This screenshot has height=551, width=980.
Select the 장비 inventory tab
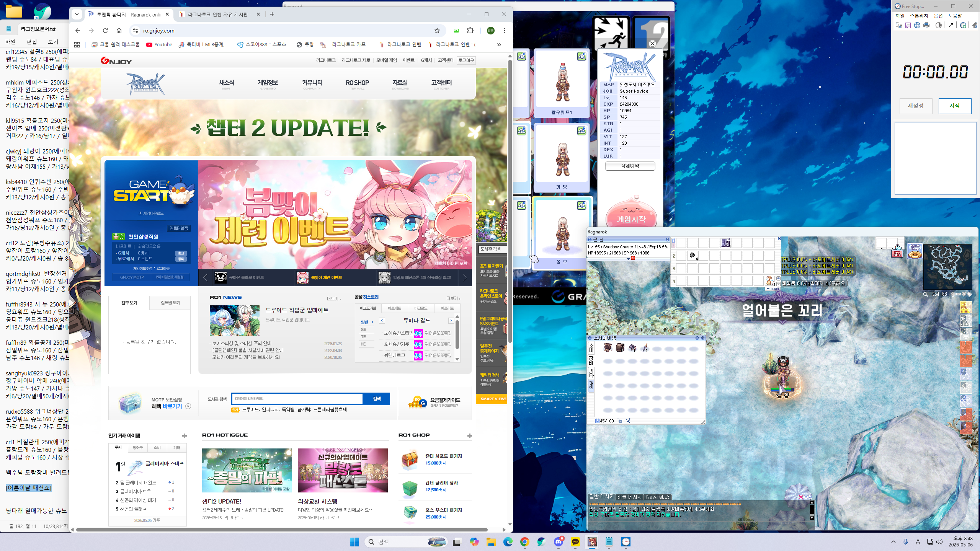pyautogui.click(x=591, y=360)
